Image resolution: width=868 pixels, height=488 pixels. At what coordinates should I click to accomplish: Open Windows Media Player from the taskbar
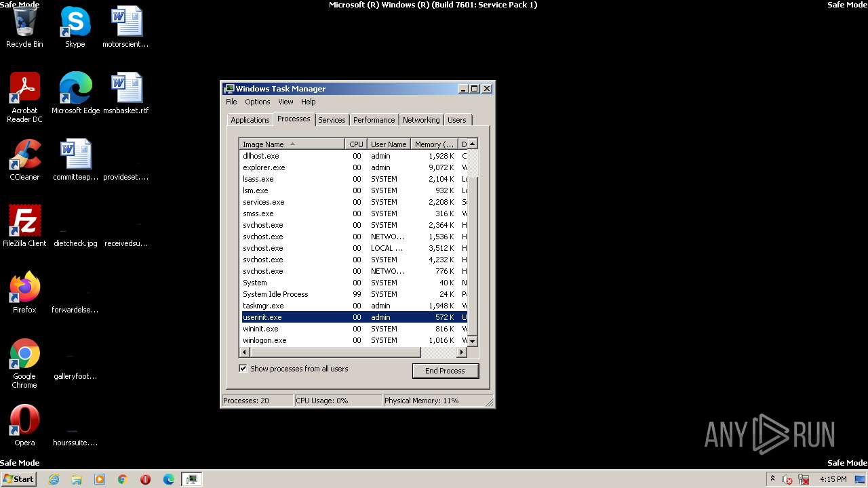coord(100,479)
